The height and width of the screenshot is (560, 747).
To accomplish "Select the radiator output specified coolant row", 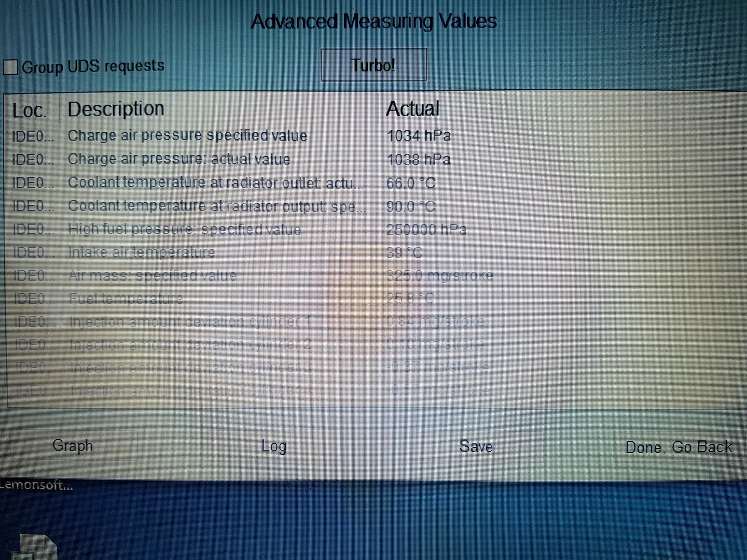I will pyautogui.click(x=216, y=206).
